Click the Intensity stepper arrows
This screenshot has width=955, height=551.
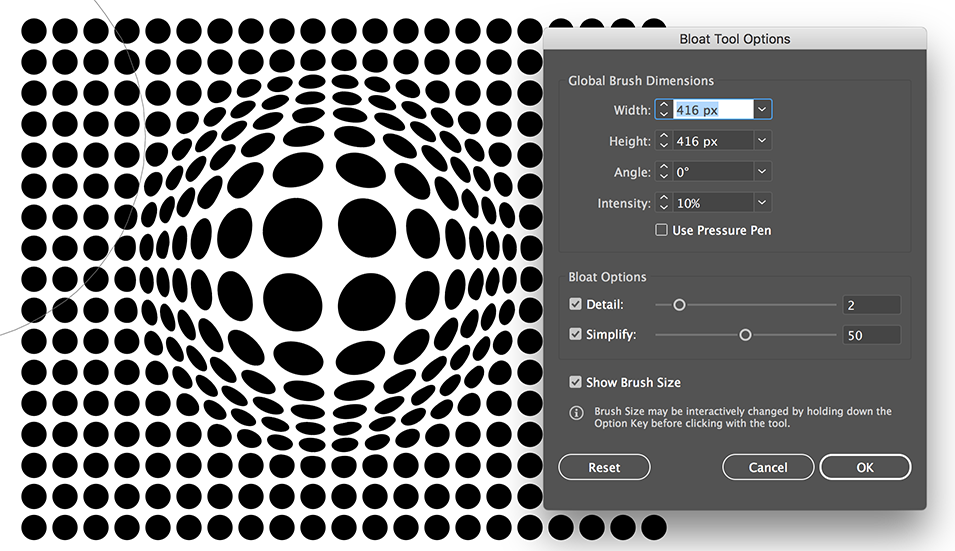[664, 203]
